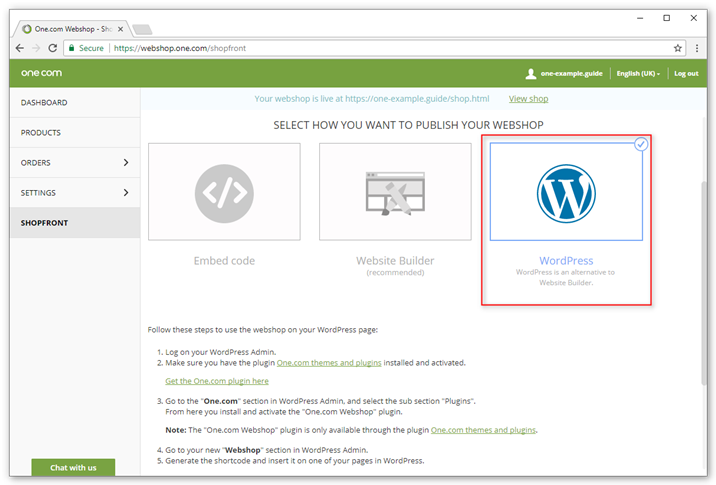The height and width of the screenshot is (485, 716).
Task: Select the WordPress logo card
Action: (566, 192)
